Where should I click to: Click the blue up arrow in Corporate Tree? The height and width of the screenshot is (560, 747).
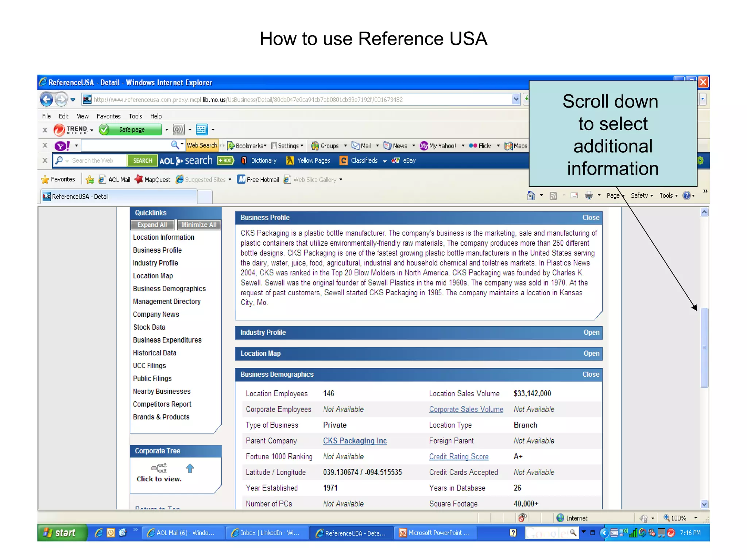190,468
